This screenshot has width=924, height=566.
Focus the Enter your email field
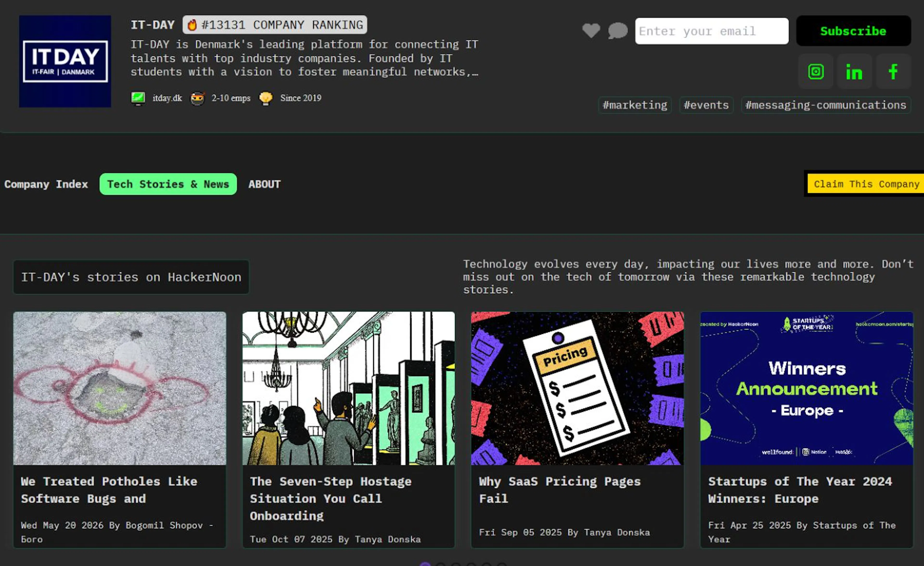tap(712, 31)
